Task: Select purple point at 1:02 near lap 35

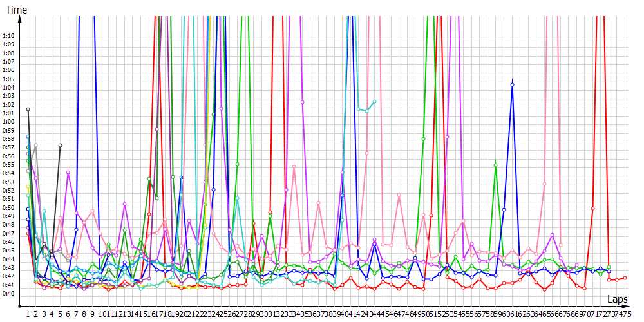Action: pyautogui.click(x=302, y=102)
